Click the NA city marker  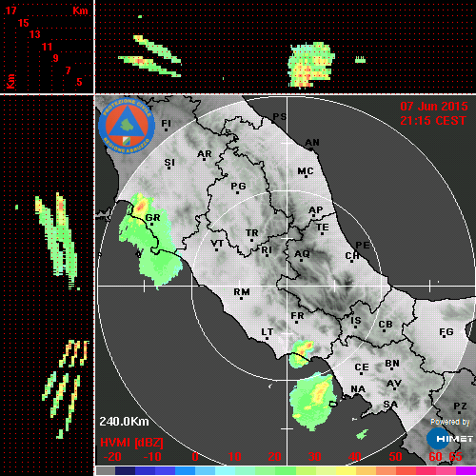pos(358,395)
